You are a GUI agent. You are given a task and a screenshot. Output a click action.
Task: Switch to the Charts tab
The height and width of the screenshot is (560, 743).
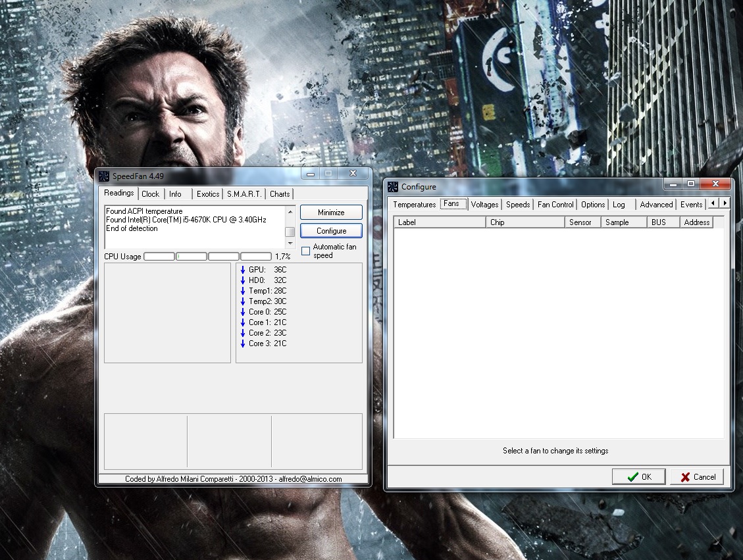click(280, 193)
